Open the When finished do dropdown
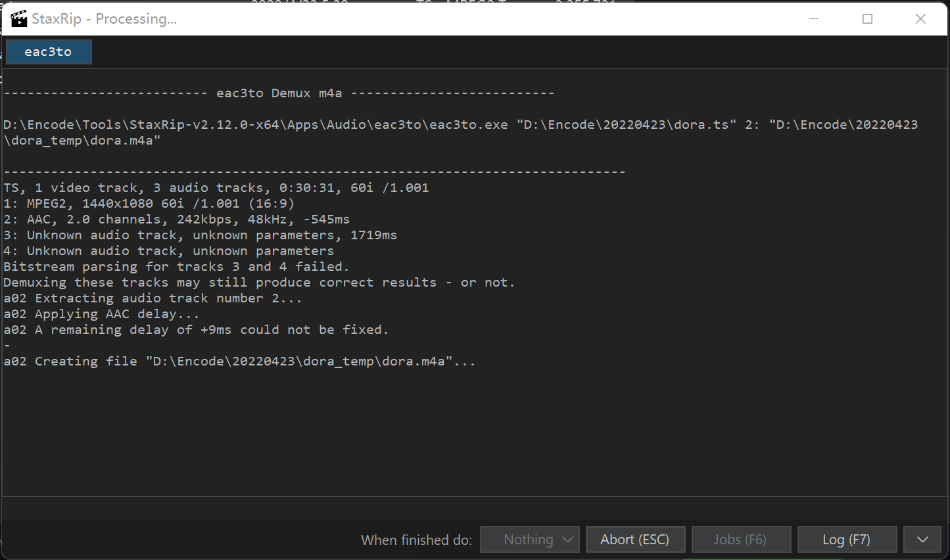The width and height of the screenshot is (950, 560). [529, 539]
